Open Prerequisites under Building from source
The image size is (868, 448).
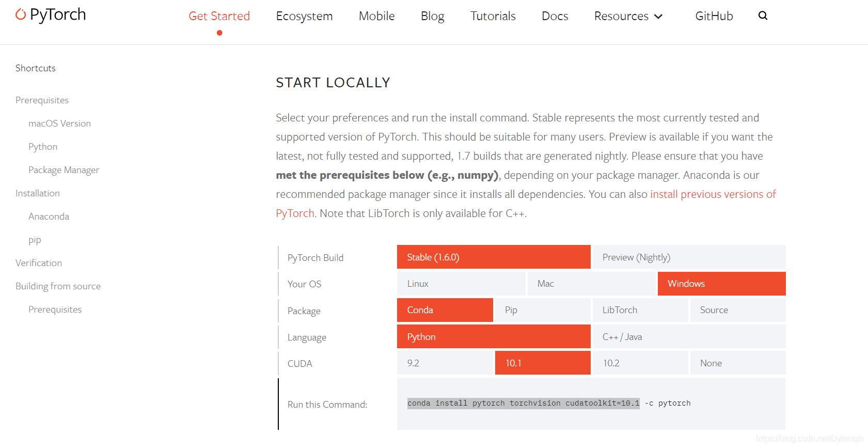[55, 310]
